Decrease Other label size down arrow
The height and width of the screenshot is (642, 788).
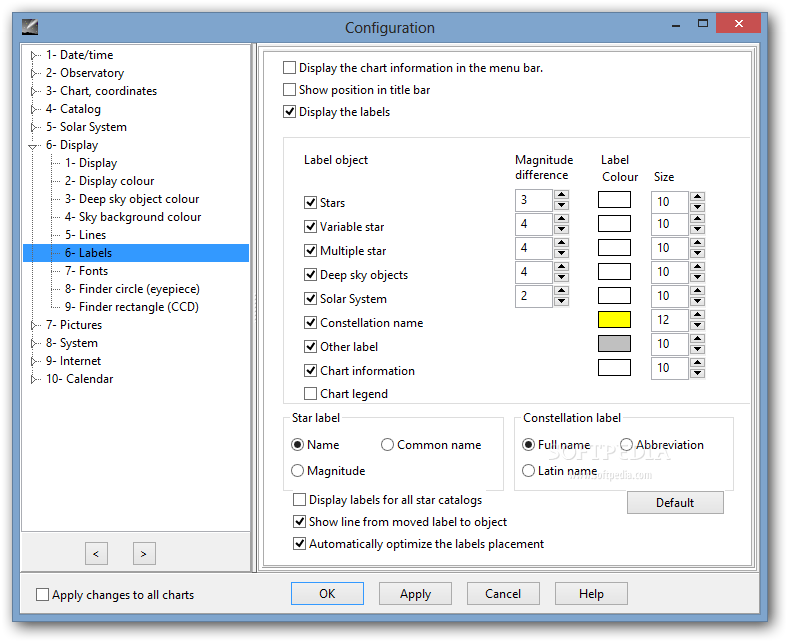[x=697, y=349]
